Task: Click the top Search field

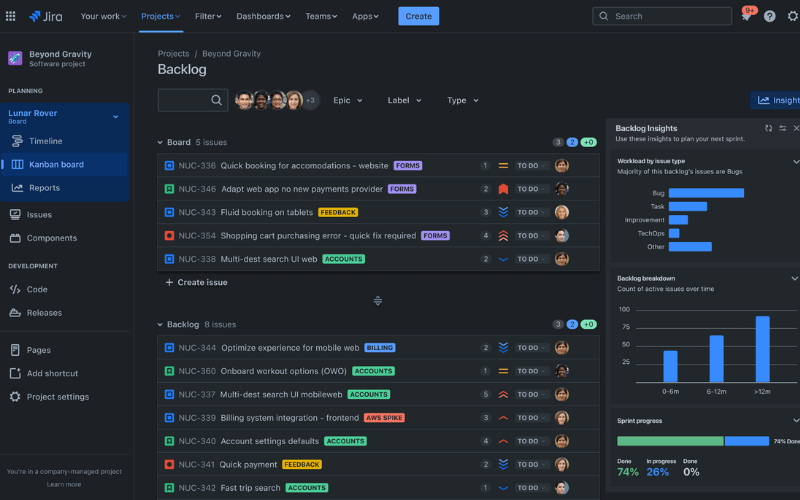Action: 662,16
